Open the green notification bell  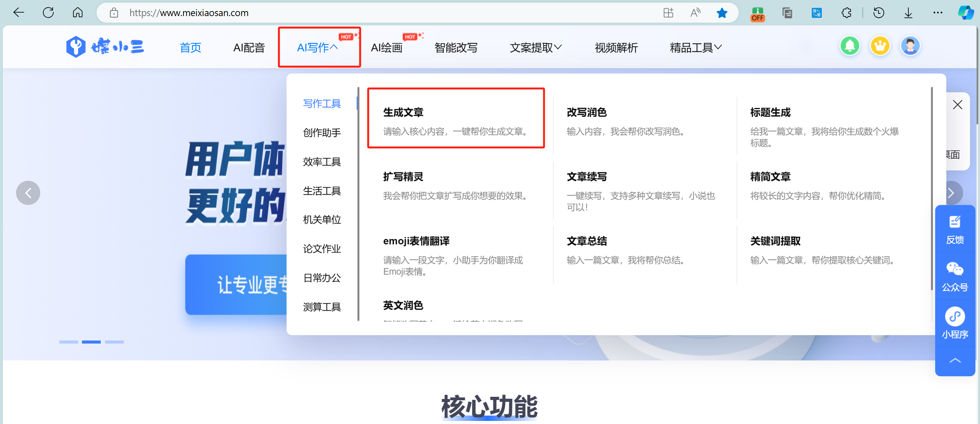pyautogui.click(x=850, y=46)
